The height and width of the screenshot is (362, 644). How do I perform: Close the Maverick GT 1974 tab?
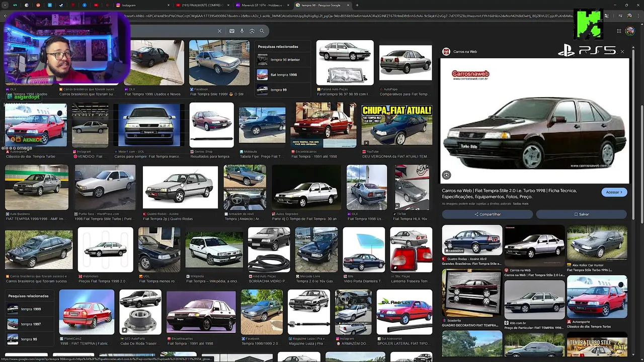(288, 5)
